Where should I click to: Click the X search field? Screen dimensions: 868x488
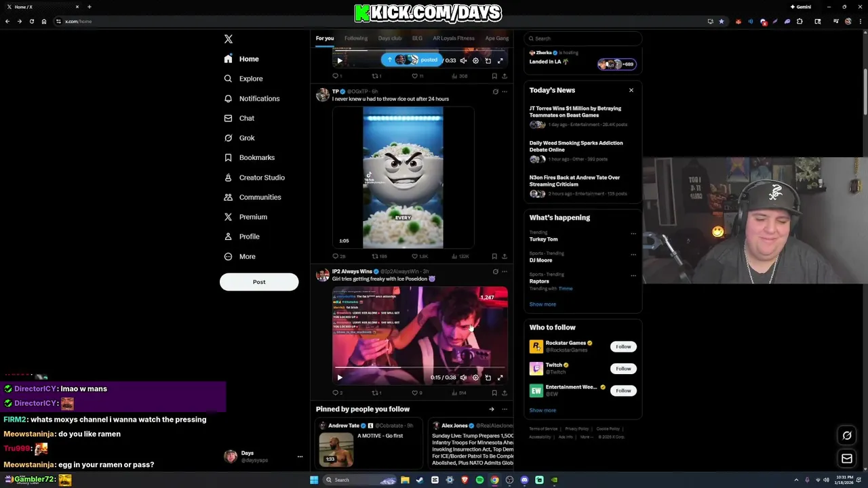point(583,39)
